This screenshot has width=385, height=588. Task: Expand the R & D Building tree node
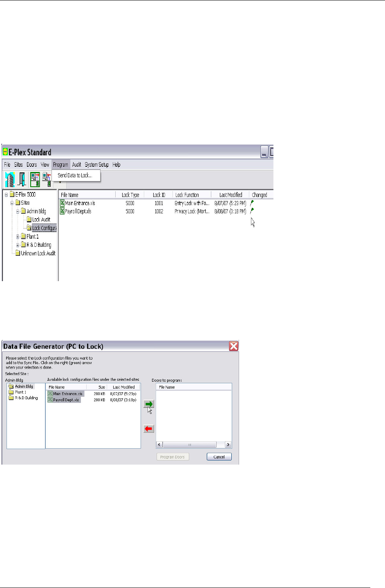click(x=18, y=245)
